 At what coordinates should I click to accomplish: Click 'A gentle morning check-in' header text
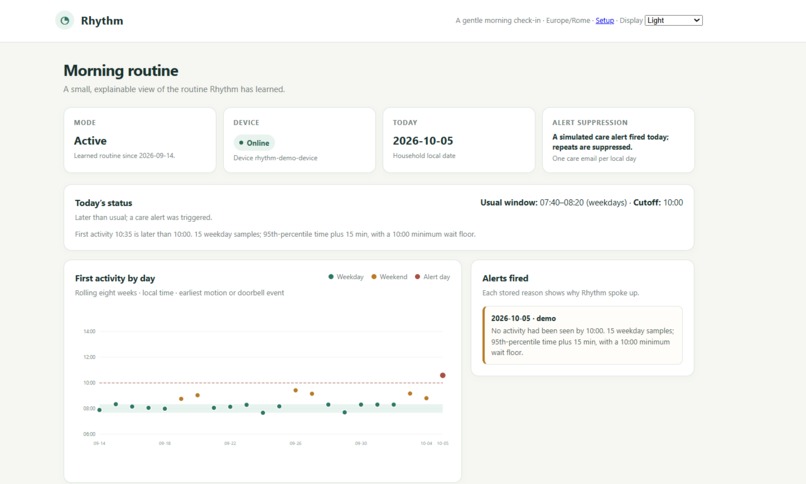(498, 21)
